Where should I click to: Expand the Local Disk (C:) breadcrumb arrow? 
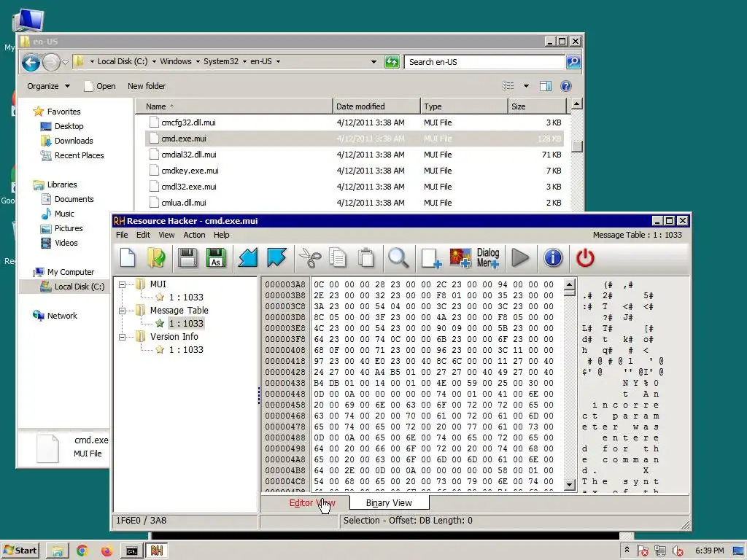pos(154,61)
